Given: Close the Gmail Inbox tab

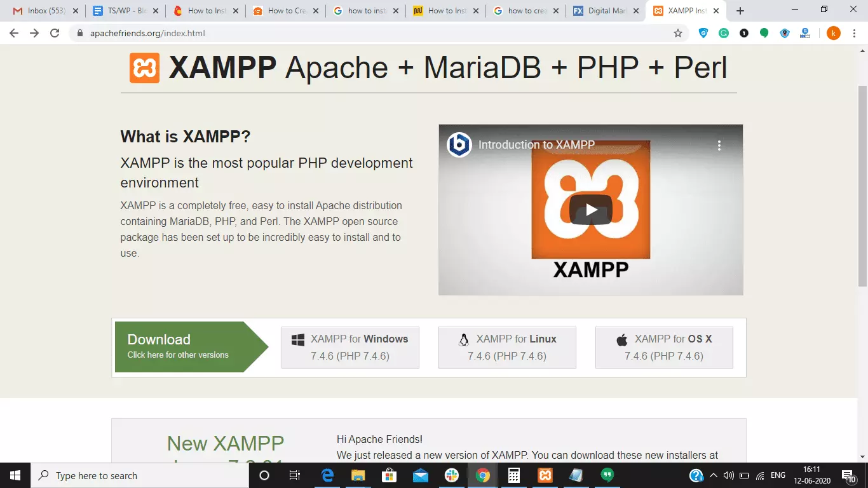Looking at the screenshot, I should click(76, 11).
